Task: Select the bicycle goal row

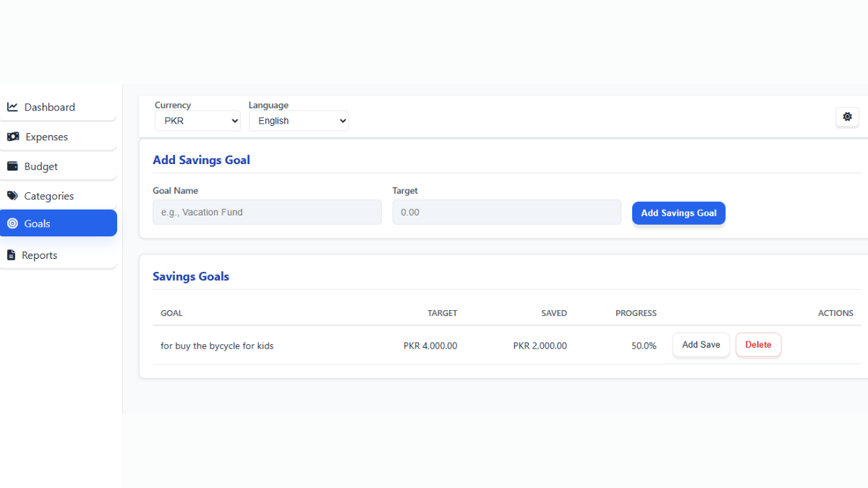Action: point(217,346)
